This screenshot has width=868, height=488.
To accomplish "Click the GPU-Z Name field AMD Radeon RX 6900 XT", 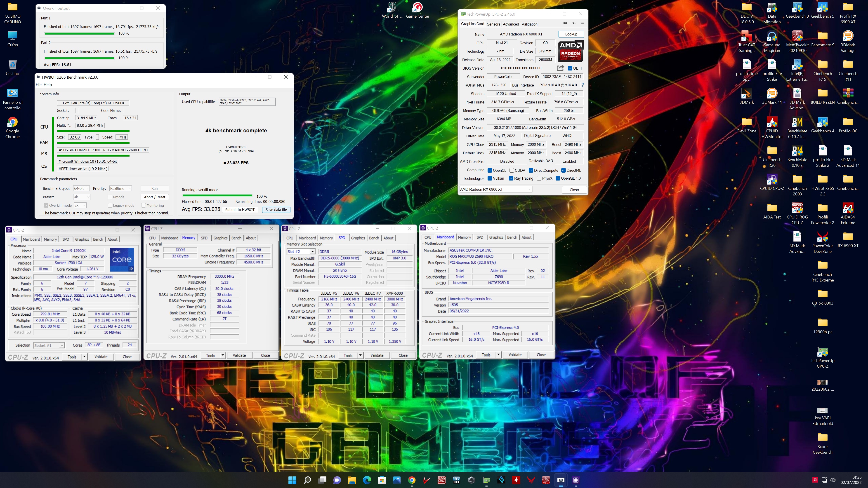I will (x=521, y=34).
